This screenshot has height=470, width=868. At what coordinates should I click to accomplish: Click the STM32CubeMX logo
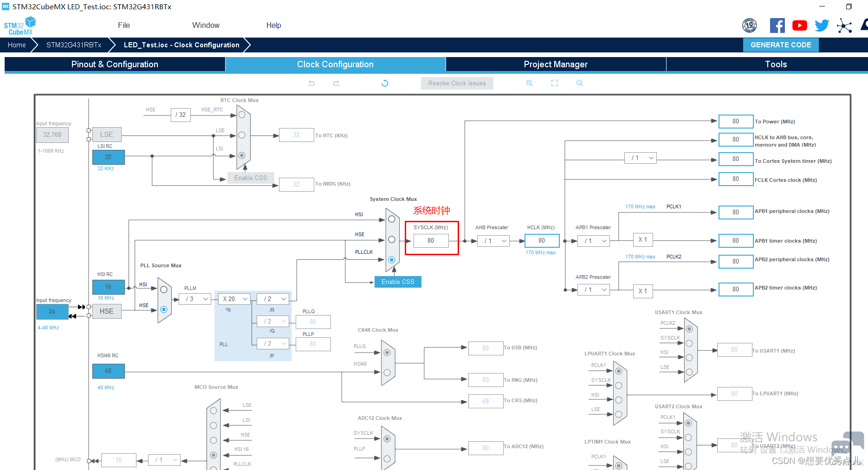(19, 26)
